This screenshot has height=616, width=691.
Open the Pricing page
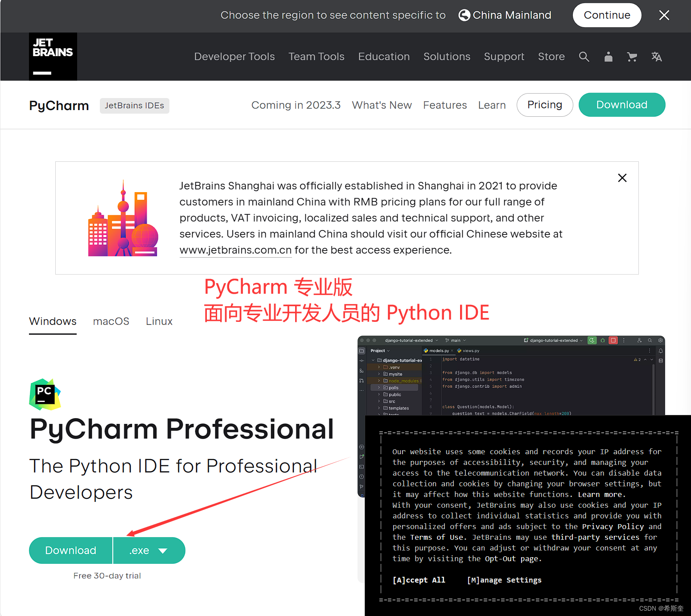(545, 105)
